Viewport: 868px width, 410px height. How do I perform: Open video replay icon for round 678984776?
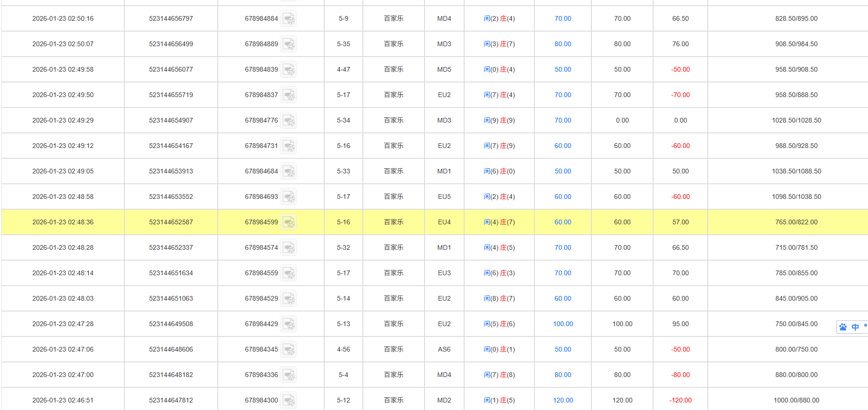point(288,121)
